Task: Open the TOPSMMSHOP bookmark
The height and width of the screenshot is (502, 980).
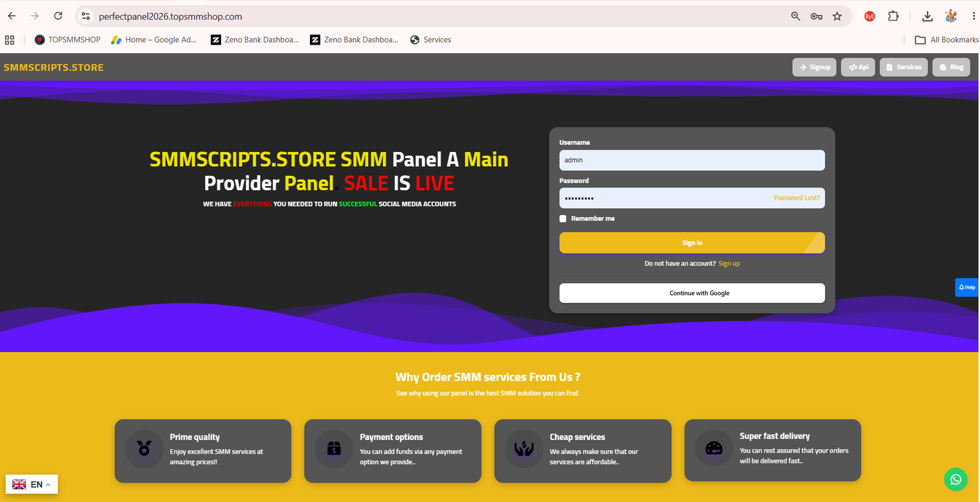Action: click(67, 40)
